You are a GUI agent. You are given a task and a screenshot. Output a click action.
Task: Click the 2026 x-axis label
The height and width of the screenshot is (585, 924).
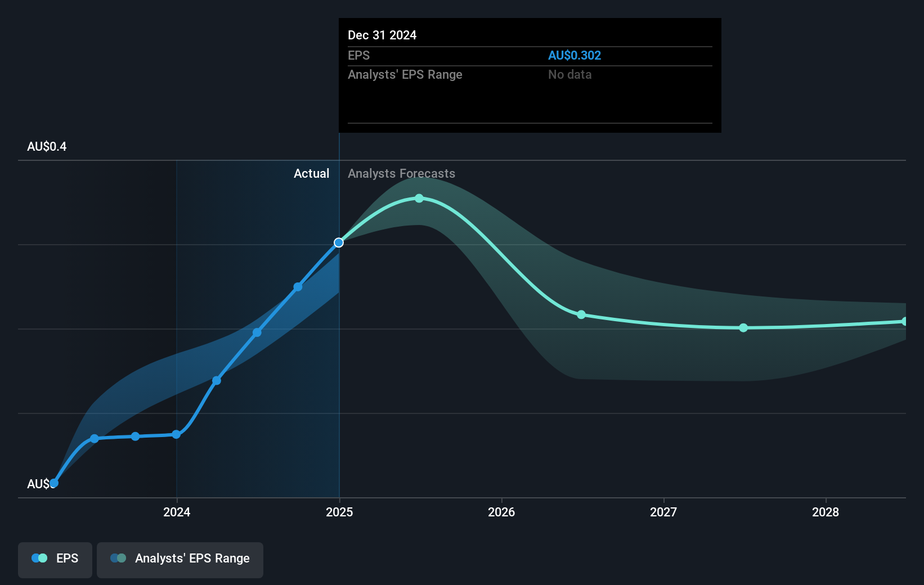point(501,512)
